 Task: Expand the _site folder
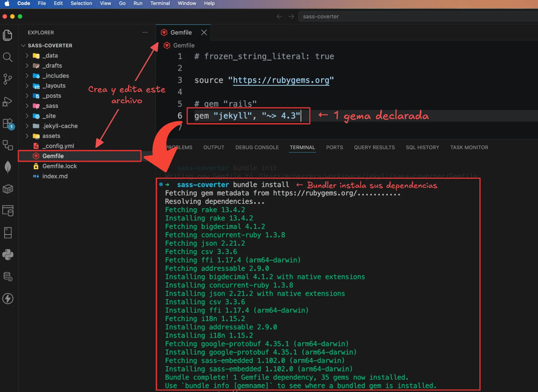(x=27, y=116)
